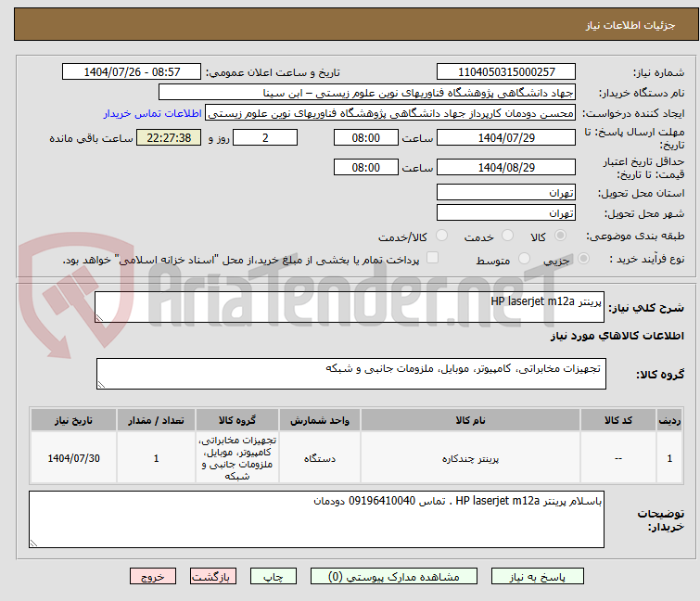Click the شماره نیاز number field
Viewport: 700px width, 601px height.
pyautogui.click(x=506, y=72)
